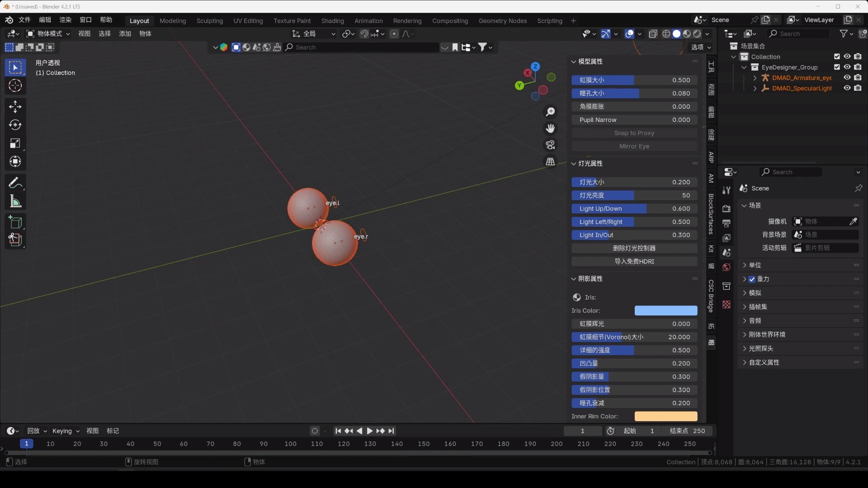Toggle EyeDesigner_Group exclude checkbox
Viewport: 868px width, 488px height.
pyautogui.click(x=837, y=67)
